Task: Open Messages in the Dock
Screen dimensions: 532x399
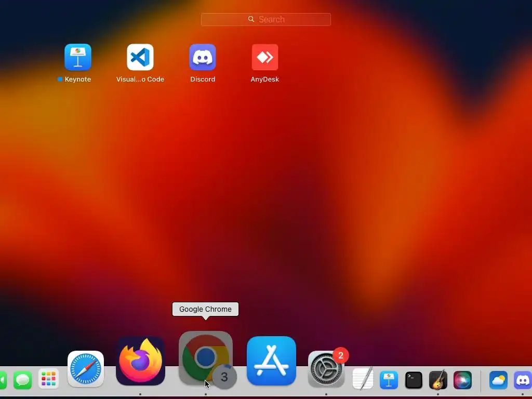Action: coord(22,380)
